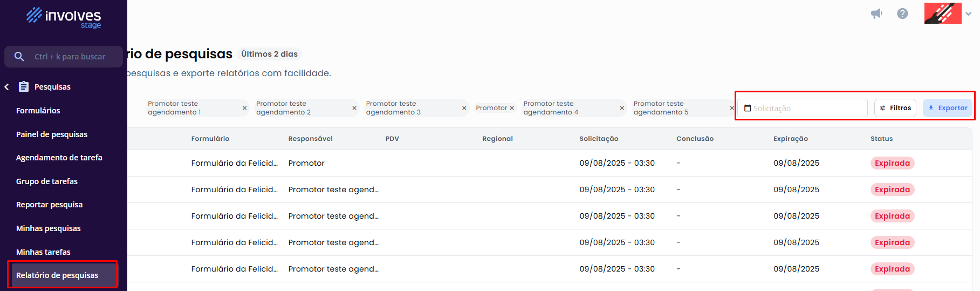Image resolution: width=980 pixels, height=291 pixels.
Task: Open Painel de pesquisas menu item
Action: [x=52, y=134]
